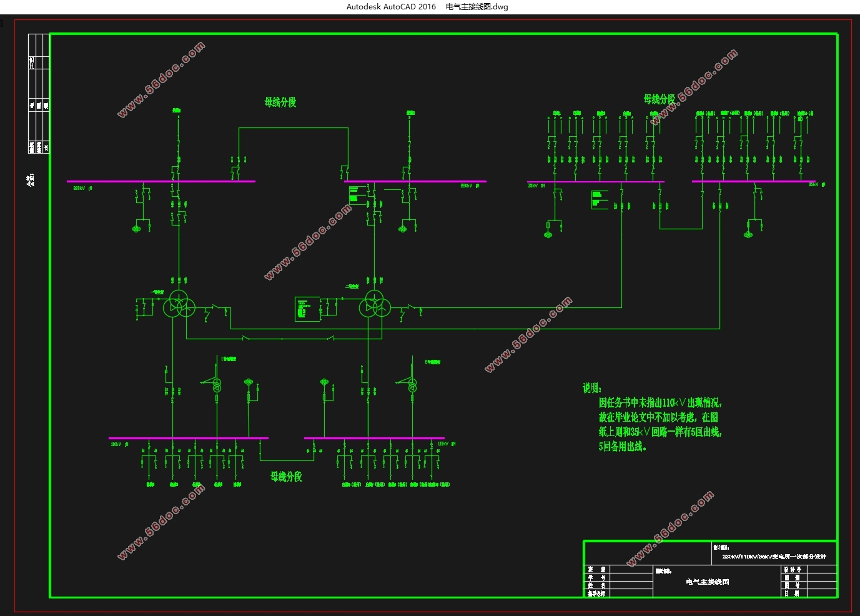This screenshot has height=616, width=860.
Task: Click the 220KV/110KV/35KV substation design title
Action: click(x=774, y=557)
